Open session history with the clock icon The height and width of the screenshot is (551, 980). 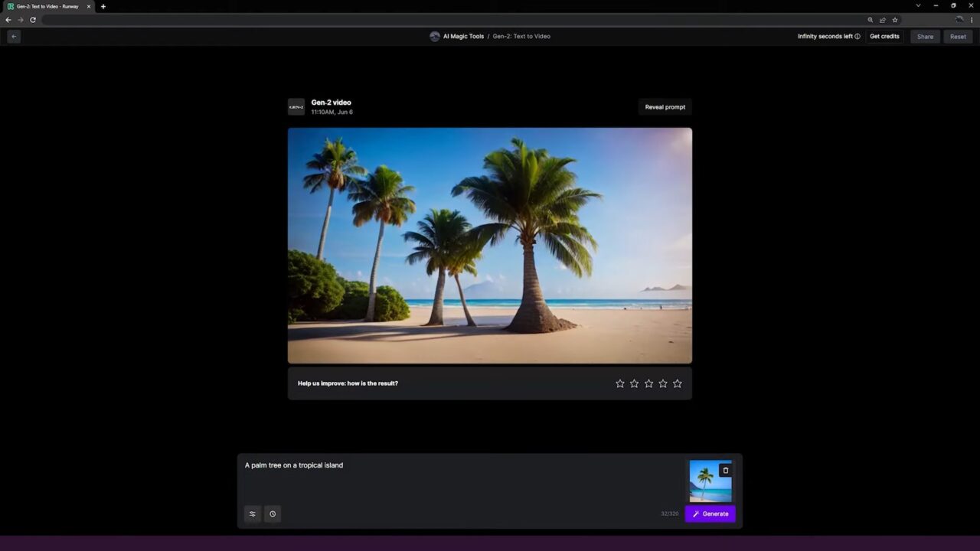pos(272,514)
